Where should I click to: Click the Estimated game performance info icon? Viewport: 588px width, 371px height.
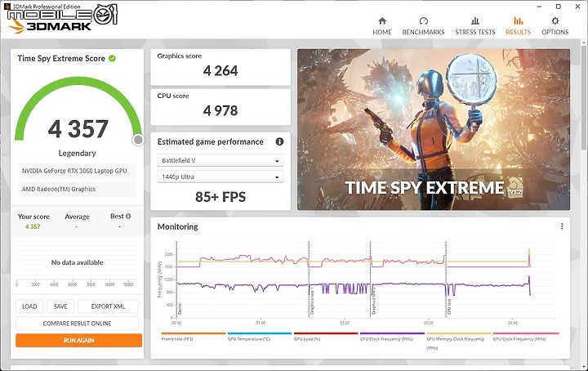click(279, 141)
